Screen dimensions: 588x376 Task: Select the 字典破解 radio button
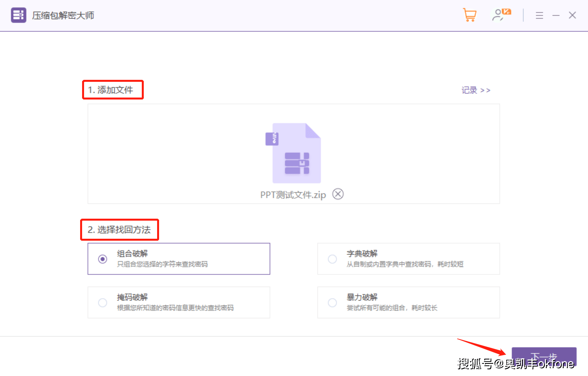pos(332,259)
